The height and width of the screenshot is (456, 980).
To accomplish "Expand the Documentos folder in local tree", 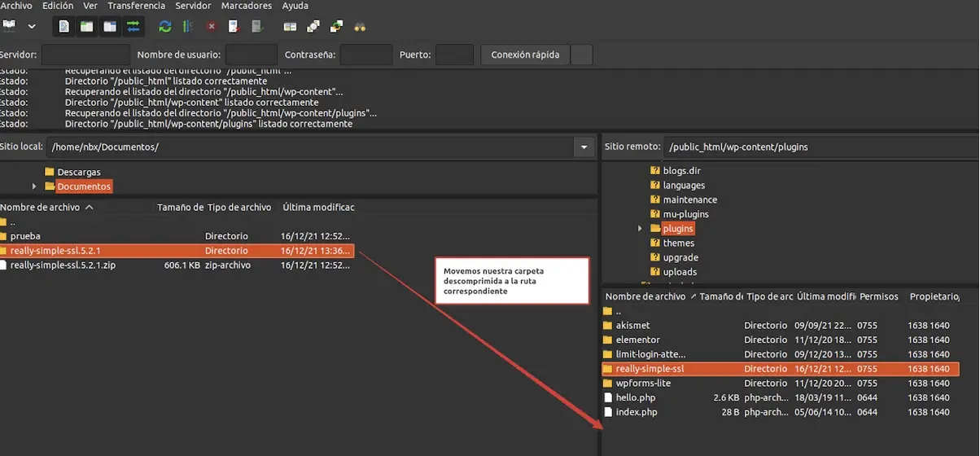I will pyautogui.click(x=34, y=186).
